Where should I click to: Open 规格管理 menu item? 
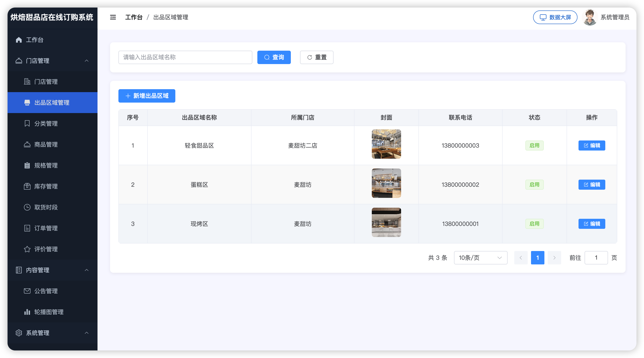click(53, 165)
